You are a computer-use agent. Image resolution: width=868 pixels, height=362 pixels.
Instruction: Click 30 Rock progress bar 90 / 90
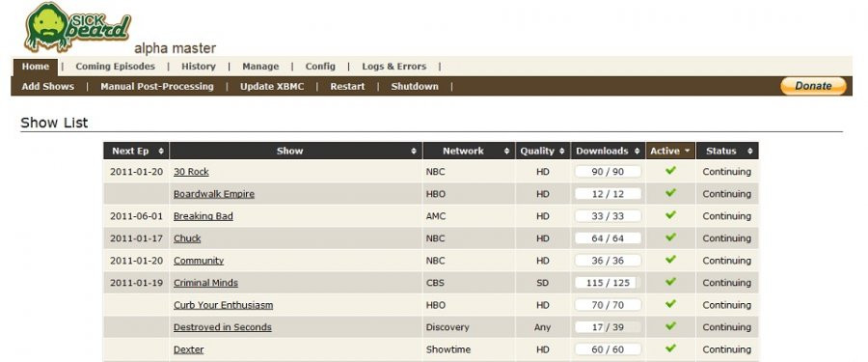click(x=608, y=172)
